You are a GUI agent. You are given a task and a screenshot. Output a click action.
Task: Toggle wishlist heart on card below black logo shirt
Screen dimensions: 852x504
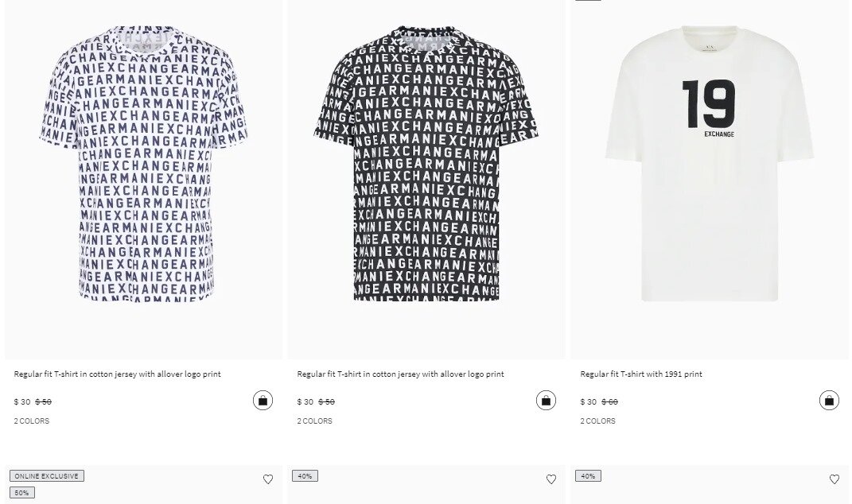[551, 479]
